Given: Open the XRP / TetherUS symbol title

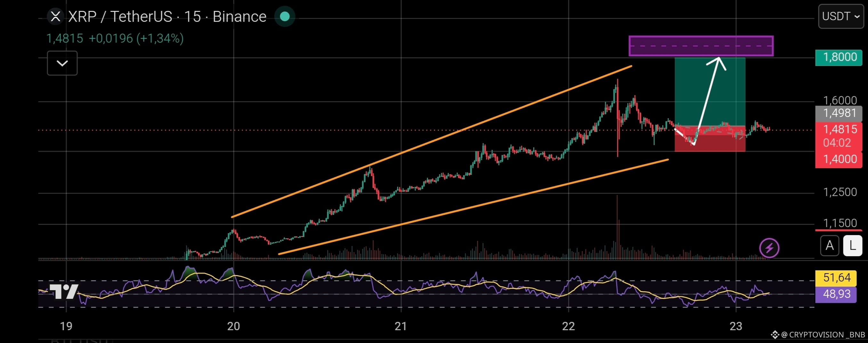Looking at the screenshot, I should [x=167, y=17].
